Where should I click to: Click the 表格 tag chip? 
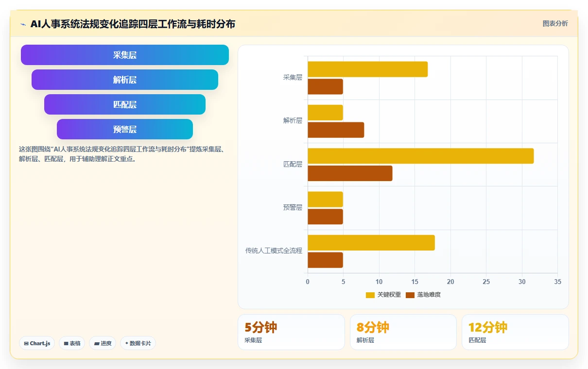pos(72,343)
